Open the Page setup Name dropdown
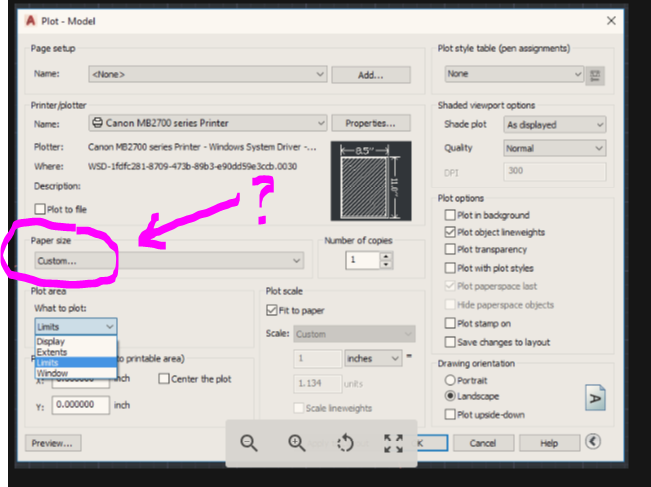651x487 pixels. (208, 74)
